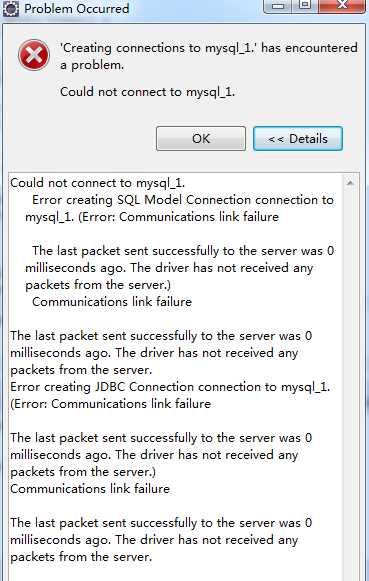Click the 'Error creating SQL Model Connection' line

(x=183, y=200)
